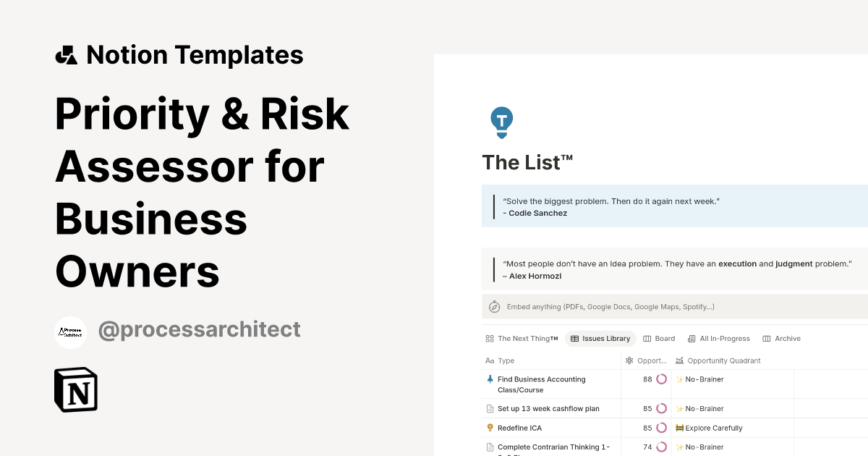Click the document icon beside Set up 13 week cashflow plan
868x456 pixels.
click(x=490, y=408)
